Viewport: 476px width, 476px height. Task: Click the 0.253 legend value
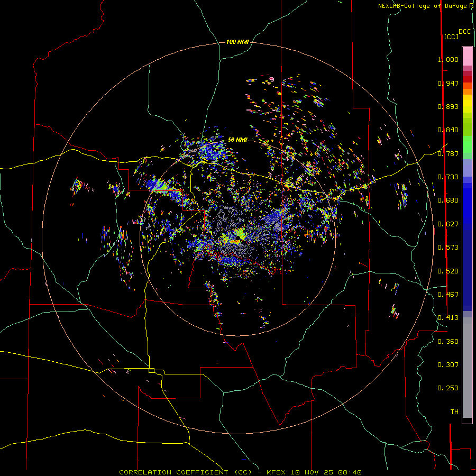point(448,388)
